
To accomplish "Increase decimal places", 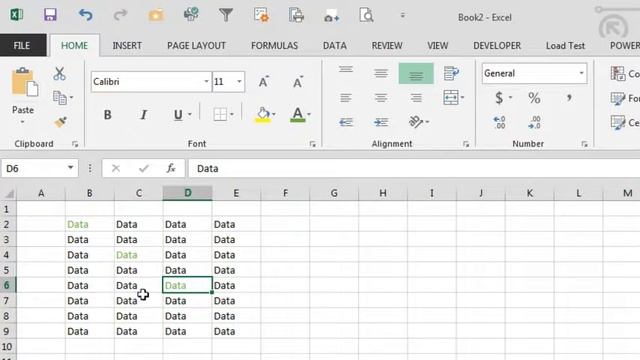I will pos(499,122).
